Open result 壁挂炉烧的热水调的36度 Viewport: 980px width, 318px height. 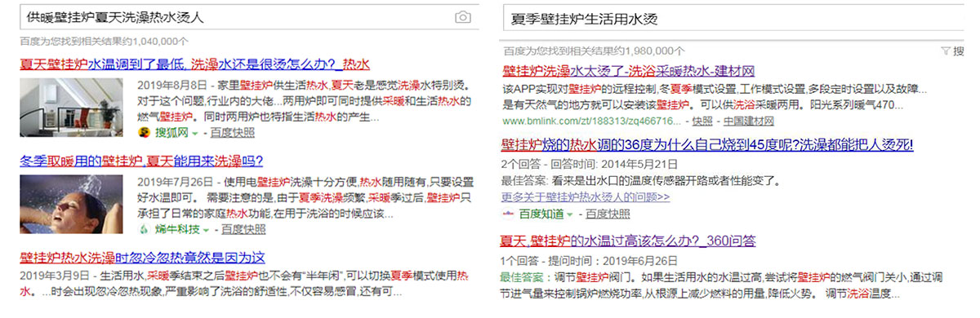(x=706, y=145)
